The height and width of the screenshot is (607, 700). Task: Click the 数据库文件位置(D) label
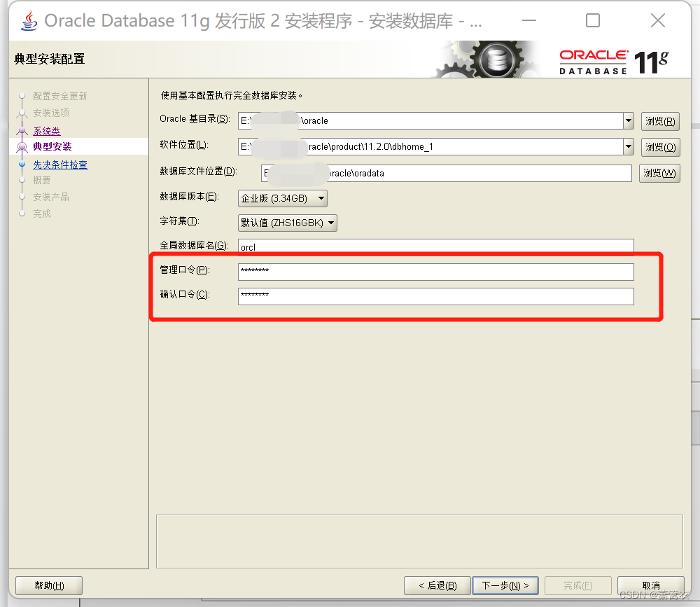[x=199, y=172]
